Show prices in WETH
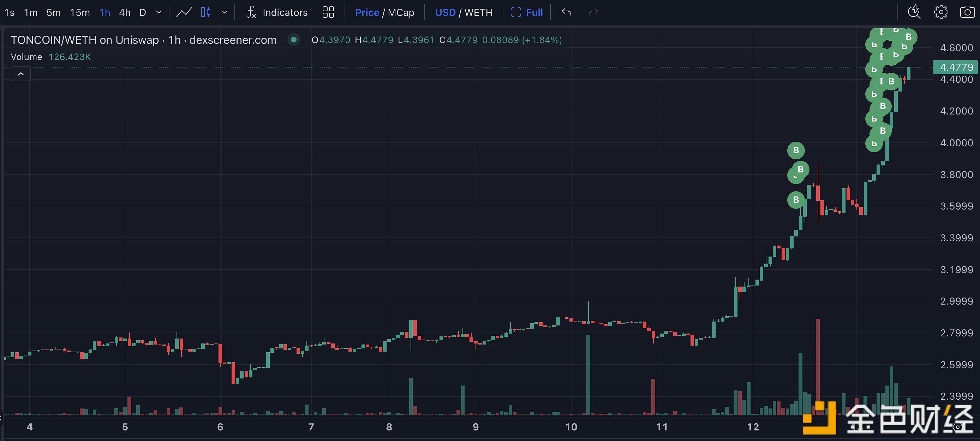This screenshot has width=980, height=441. tap(479, 13)
